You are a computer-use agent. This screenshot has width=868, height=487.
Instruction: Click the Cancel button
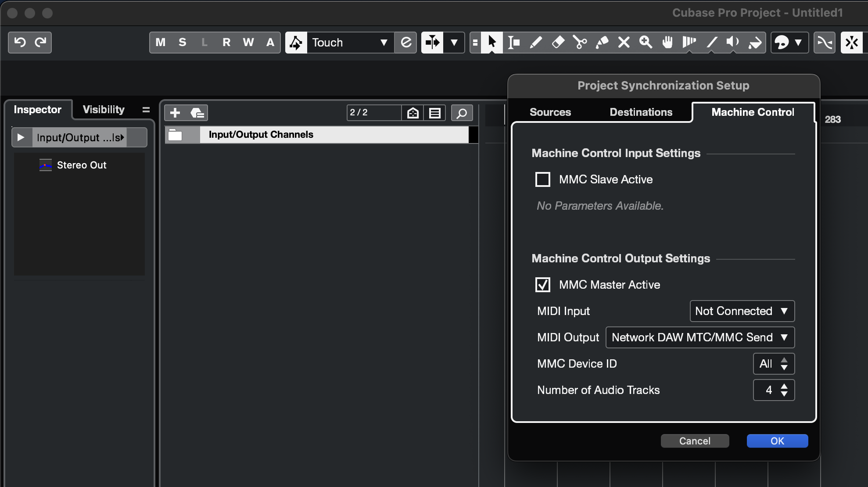(x=695, y=441)
